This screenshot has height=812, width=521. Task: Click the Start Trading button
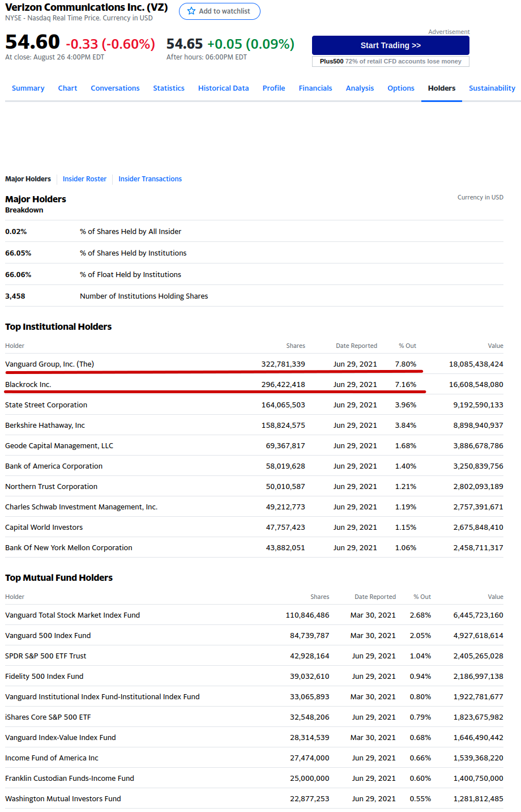[x=390, y=45]
